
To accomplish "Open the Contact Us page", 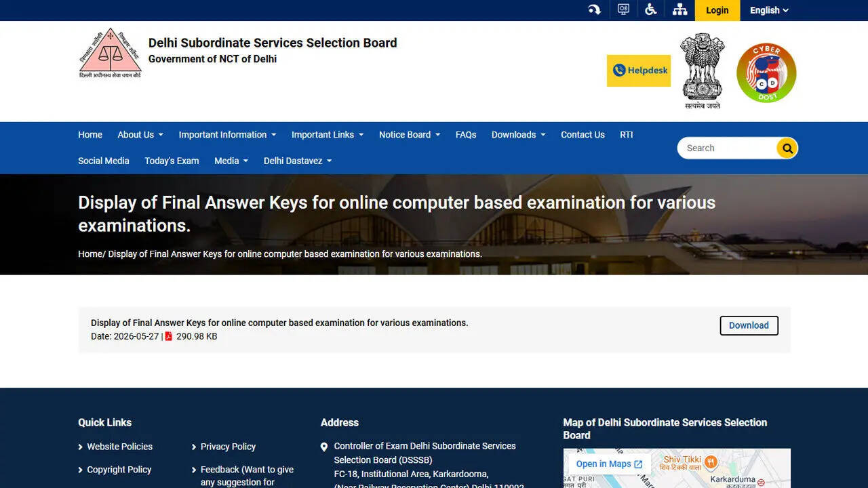I will (583, 135).
